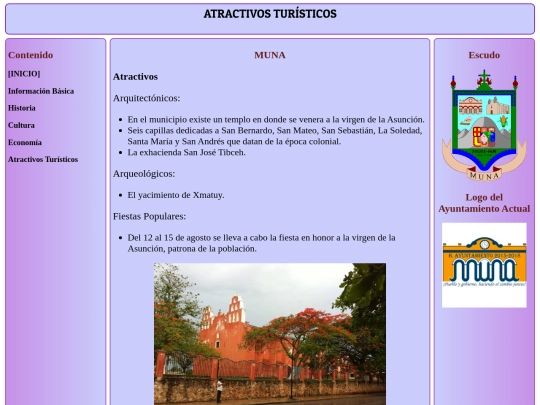Select Atractivos Turísticos in sidebar
This screenshot has width=540, height=405.
pos(43,159)
